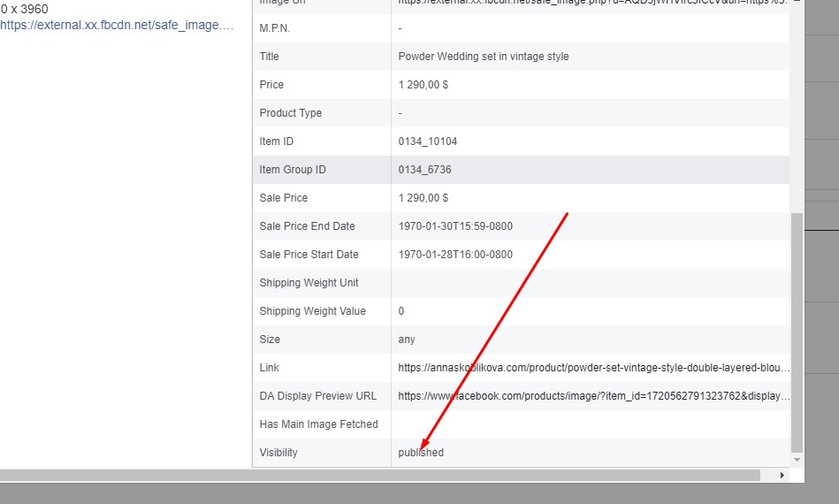
Task: Click the 'M.P.N.' row label
Action: pyautogui.click(x=275, y=28)
